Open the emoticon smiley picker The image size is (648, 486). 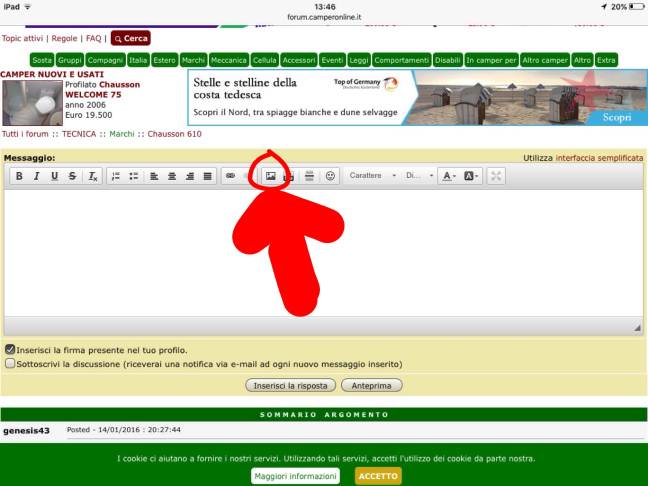(330, 176)
